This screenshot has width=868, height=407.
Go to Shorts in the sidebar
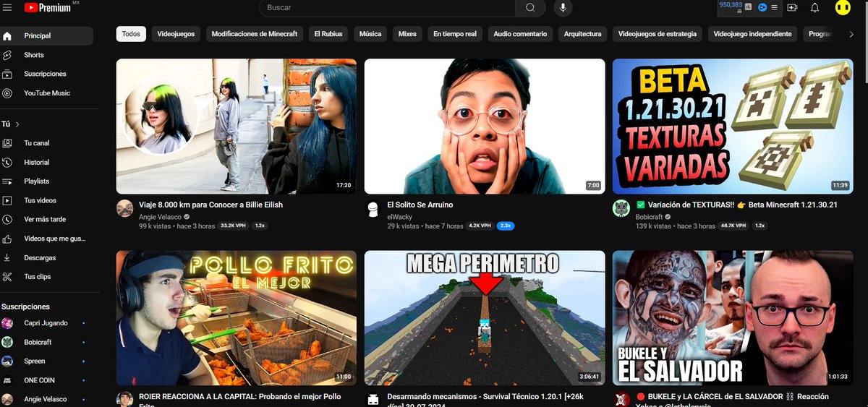(x=47, y=55)
